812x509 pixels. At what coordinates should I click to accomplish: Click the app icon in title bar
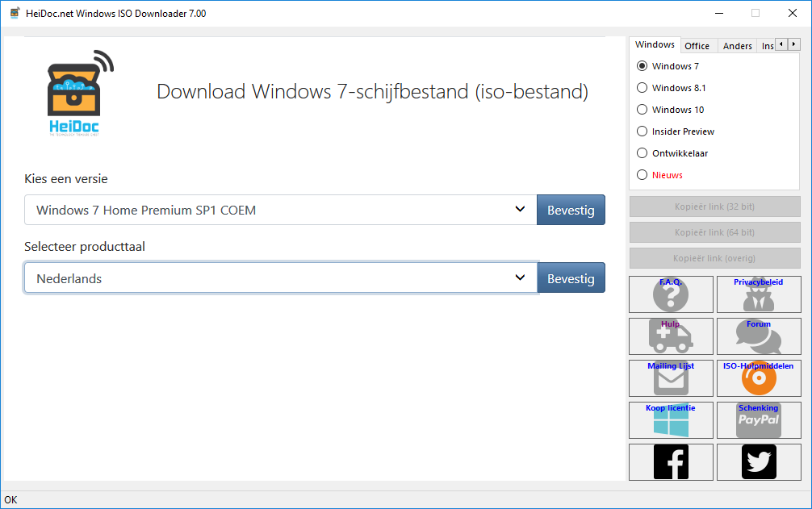tap(15, 13)
